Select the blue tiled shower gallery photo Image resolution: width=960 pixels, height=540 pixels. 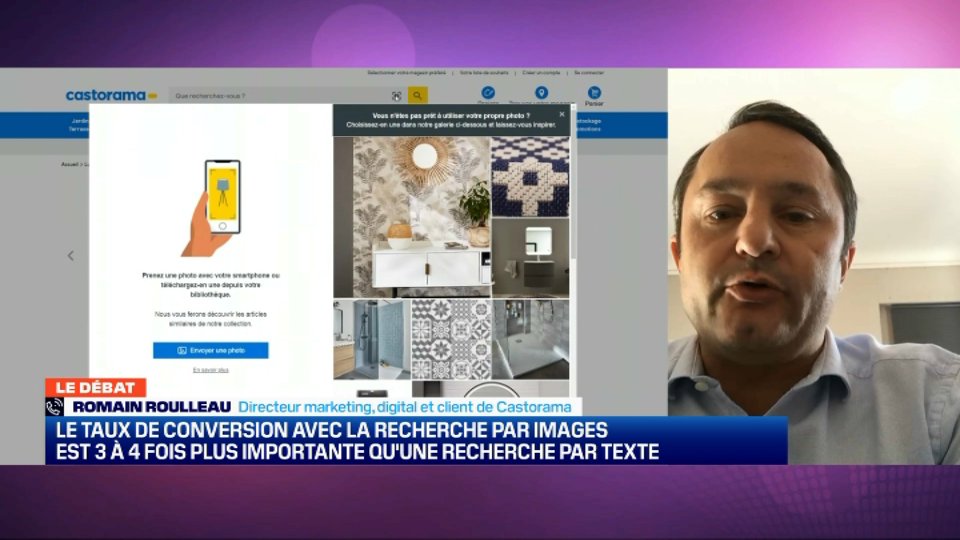click(x=372, y=339)
